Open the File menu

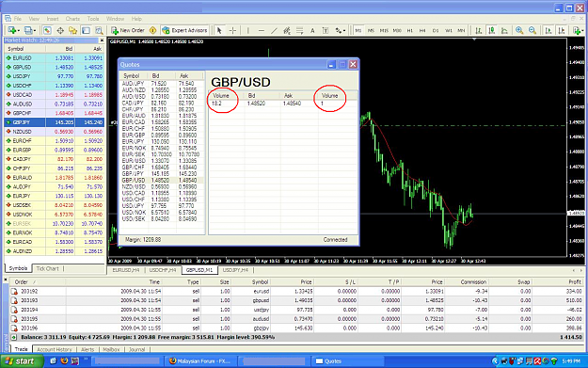pyautogui.click(x=18, y=19)
